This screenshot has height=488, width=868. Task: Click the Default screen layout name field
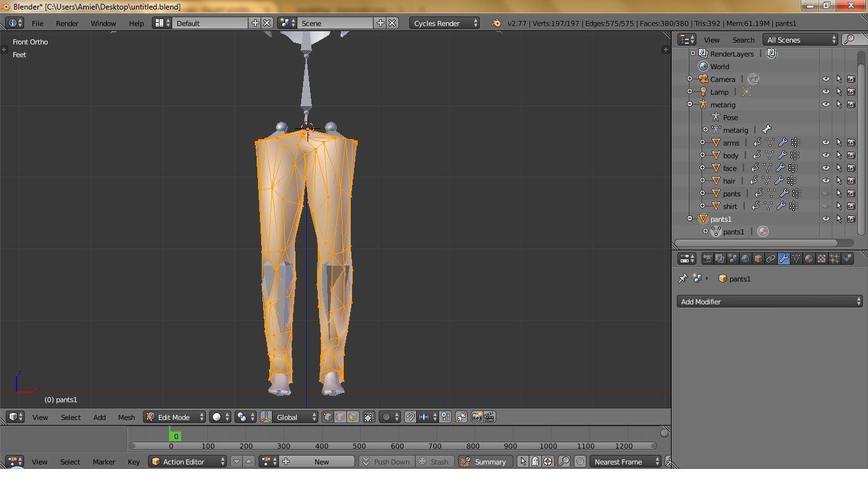coord(210,23)
